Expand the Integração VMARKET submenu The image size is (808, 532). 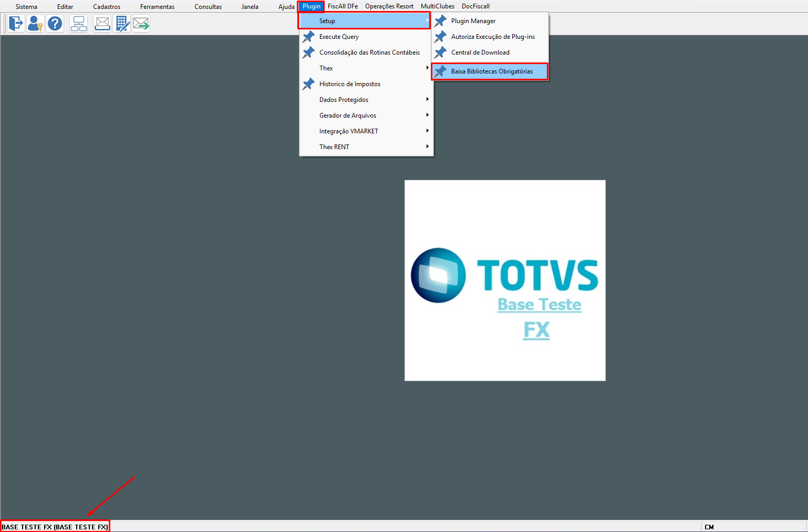366,131
